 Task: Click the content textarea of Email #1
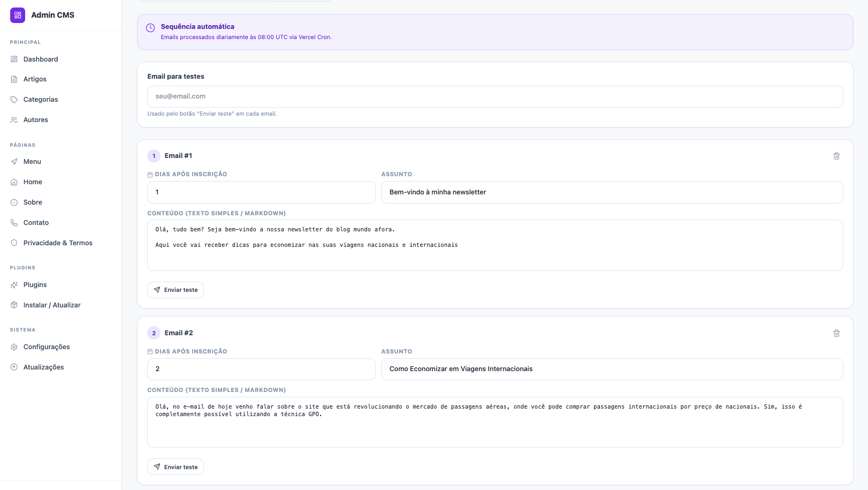point(495,245)
